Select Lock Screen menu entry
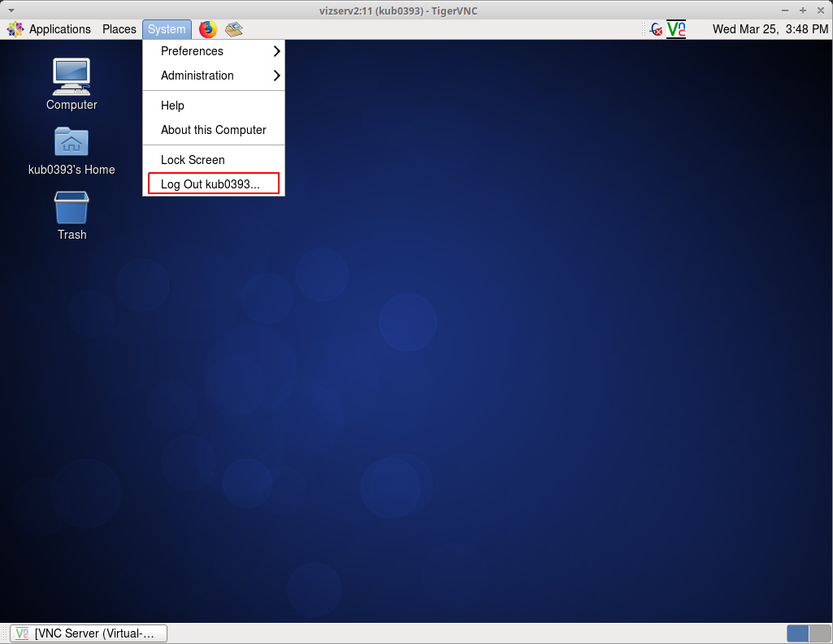This screenshot has height=644, width=833. (x=193, y=160)
